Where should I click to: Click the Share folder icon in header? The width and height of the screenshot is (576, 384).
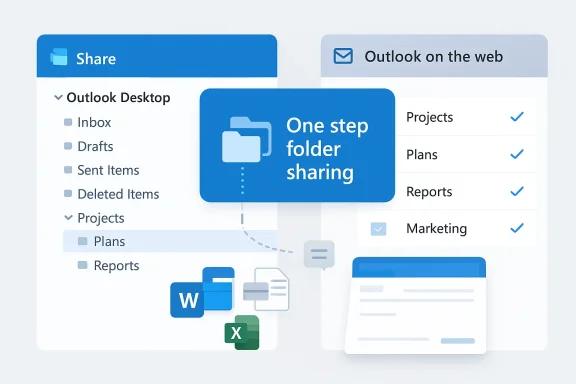tap(59, 57)
